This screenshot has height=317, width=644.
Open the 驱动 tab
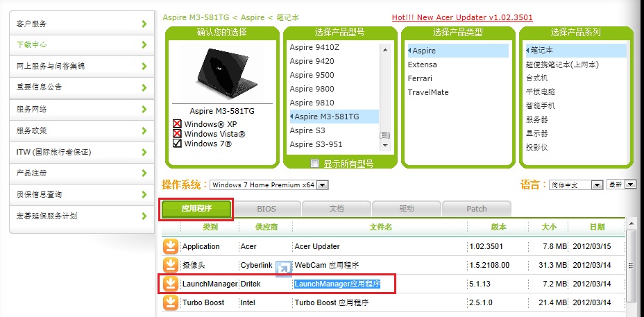click(x=406, y=209)
